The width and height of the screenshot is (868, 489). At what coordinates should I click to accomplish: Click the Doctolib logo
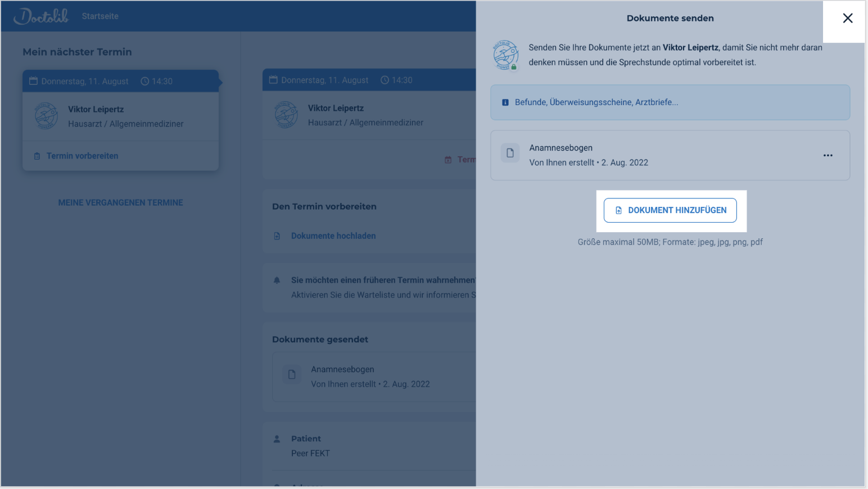click(41, 16)
